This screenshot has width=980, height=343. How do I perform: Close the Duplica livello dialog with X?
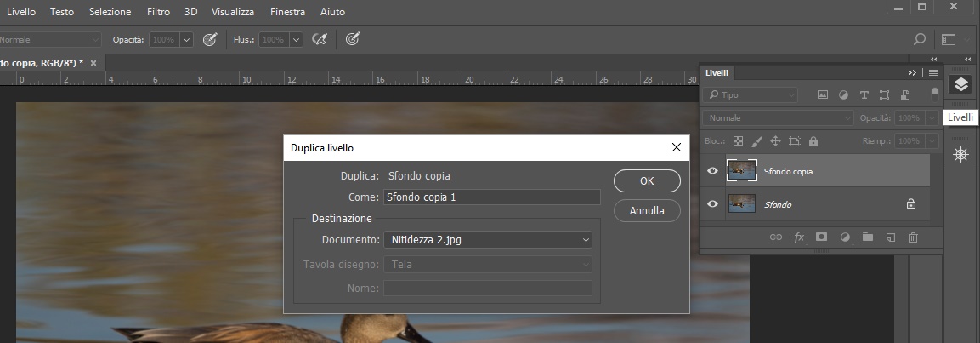pos(676,148)
